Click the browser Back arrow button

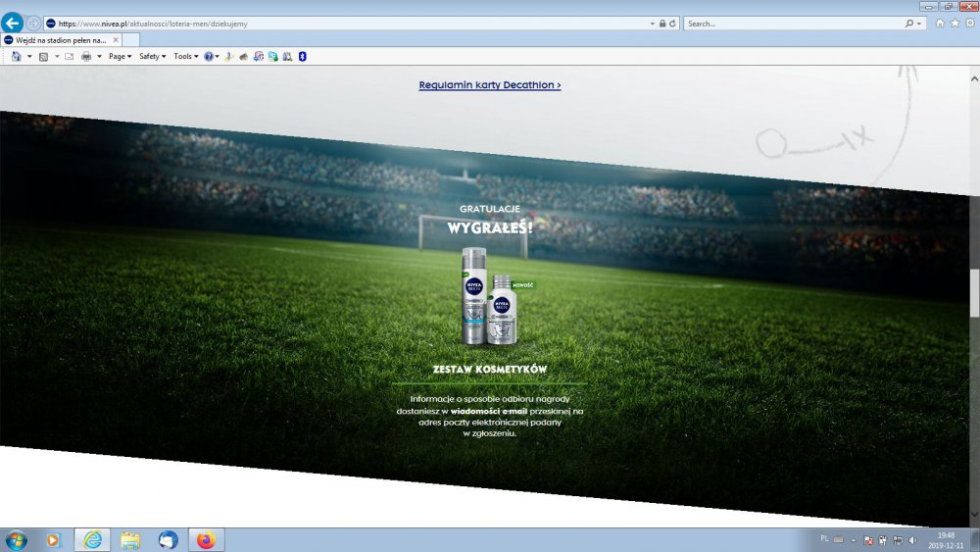tap(14, 23)
